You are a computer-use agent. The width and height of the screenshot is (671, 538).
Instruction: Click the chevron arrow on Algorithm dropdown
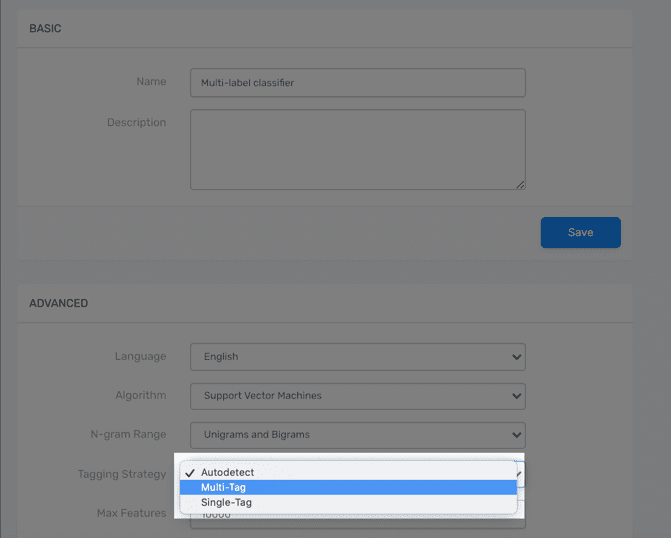516,396
